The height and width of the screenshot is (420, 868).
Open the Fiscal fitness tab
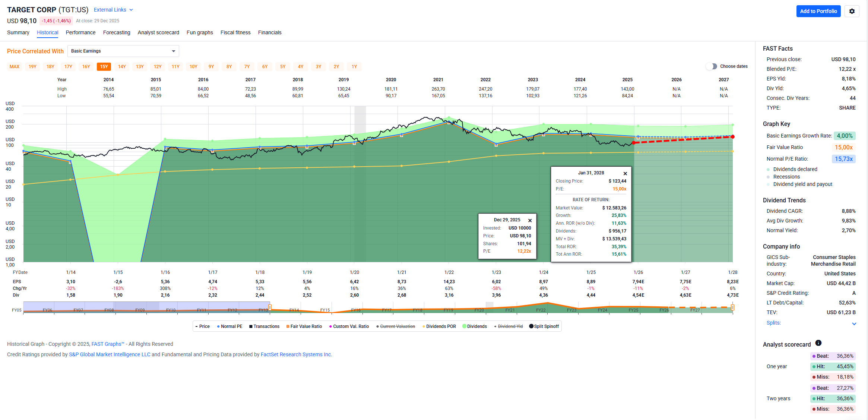click(x=235, y=32)
